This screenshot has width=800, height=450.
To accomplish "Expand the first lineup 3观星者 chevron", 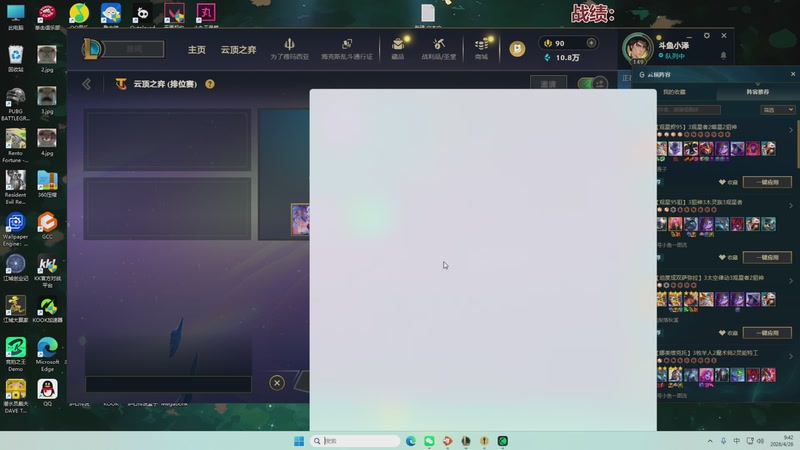I will click(791, 131).
